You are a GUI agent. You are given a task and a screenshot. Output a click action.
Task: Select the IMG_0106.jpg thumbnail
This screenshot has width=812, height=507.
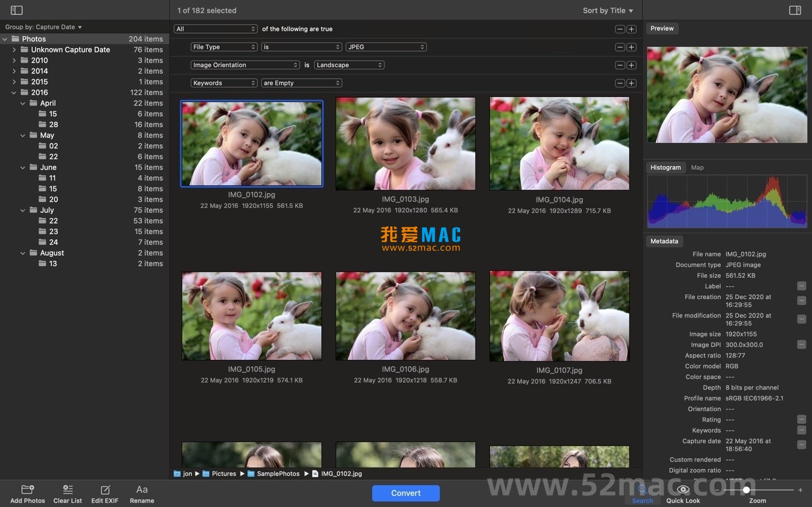[405, 316]
